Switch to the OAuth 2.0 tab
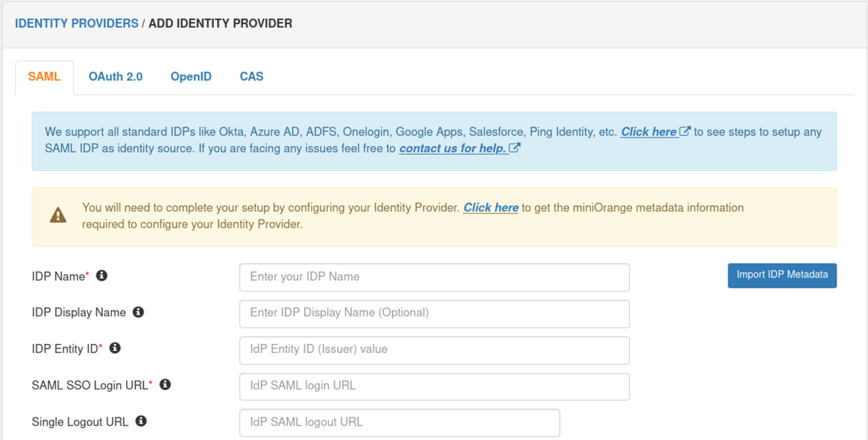 (x=115, y=77)
